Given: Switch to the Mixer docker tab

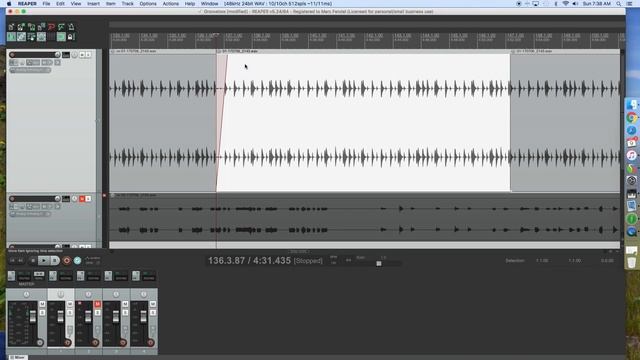Looking at the screenshot, I should 18,357.
